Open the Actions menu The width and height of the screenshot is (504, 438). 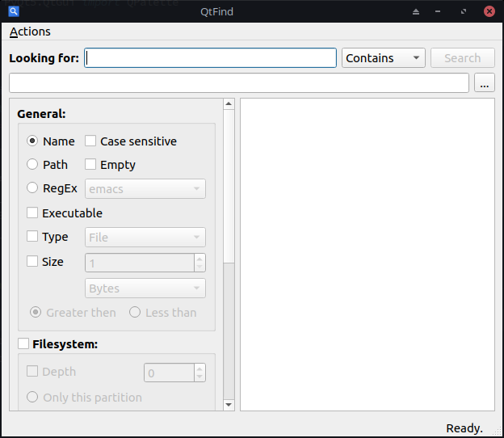[x=30, y=32]
